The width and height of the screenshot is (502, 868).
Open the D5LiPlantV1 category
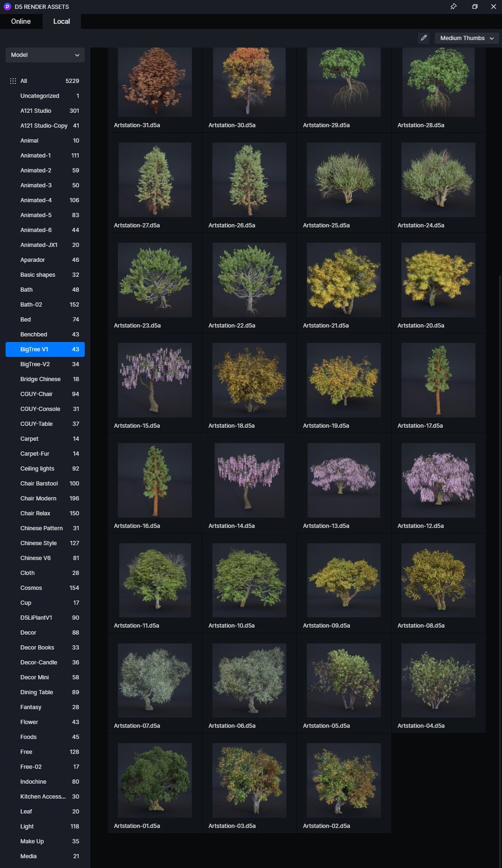pyautogui.click(x=45, y=618)
